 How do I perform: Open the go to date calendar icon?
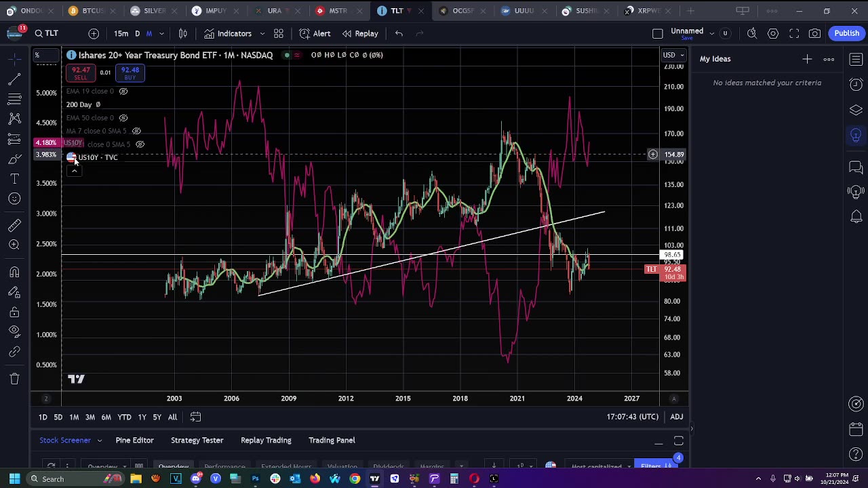tap(195, 417)
